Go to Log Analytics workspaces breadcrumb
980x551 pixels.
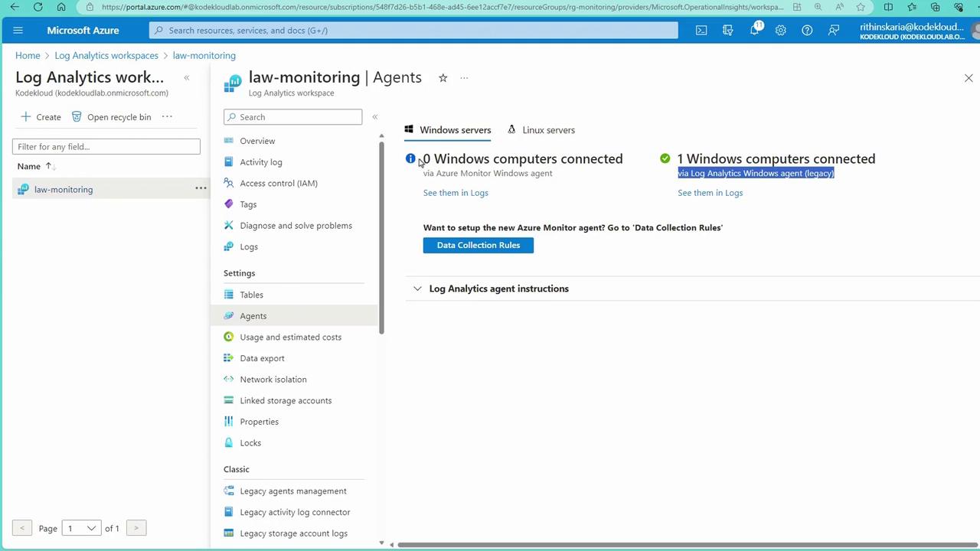pos(106,56)
